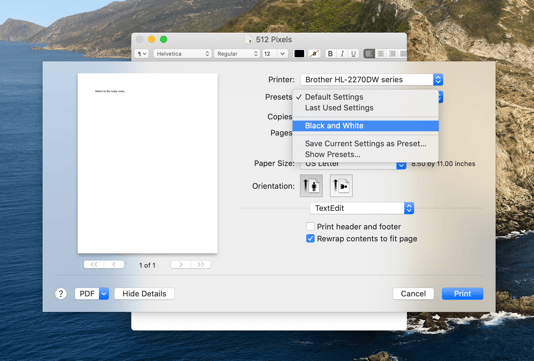Open the Regular typeface style dropdown
534x361 pixels.
[x=237, y=54]
